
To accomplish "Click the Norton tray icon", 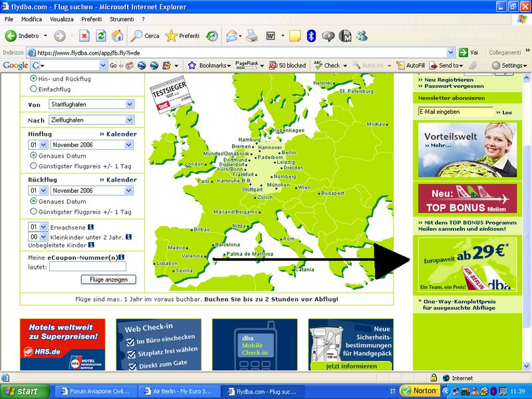I will click(420, 391).
